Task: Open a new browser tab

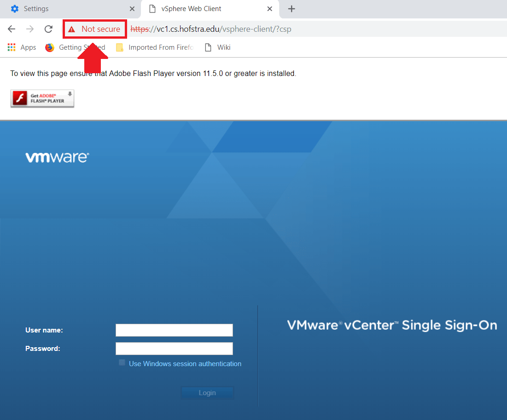Action: tap(291, 8)
